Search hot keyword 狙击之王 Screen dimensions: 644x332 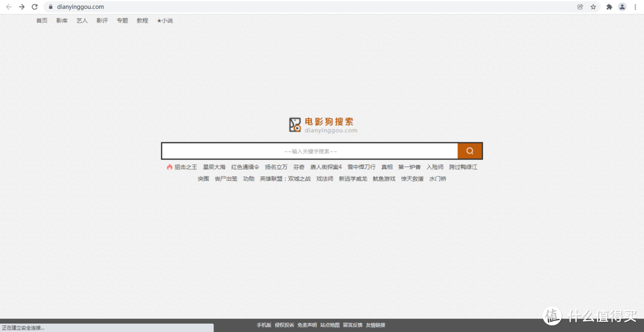(185, 167)
